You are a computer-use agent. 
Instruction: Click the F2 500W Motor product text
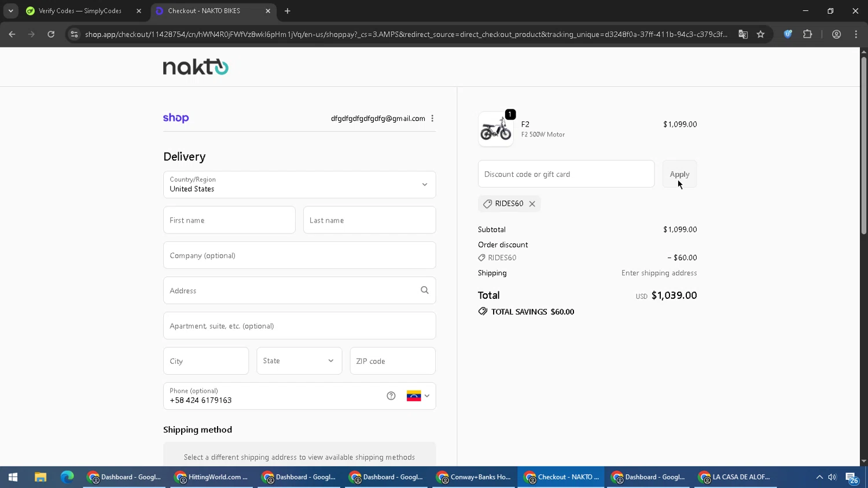pos(543,135)
